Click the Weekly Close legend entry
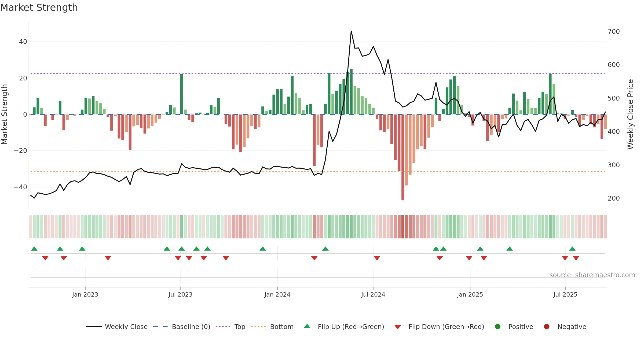This screenshot has width=644, height=362. pyautogui.click(x=117, y=327)
